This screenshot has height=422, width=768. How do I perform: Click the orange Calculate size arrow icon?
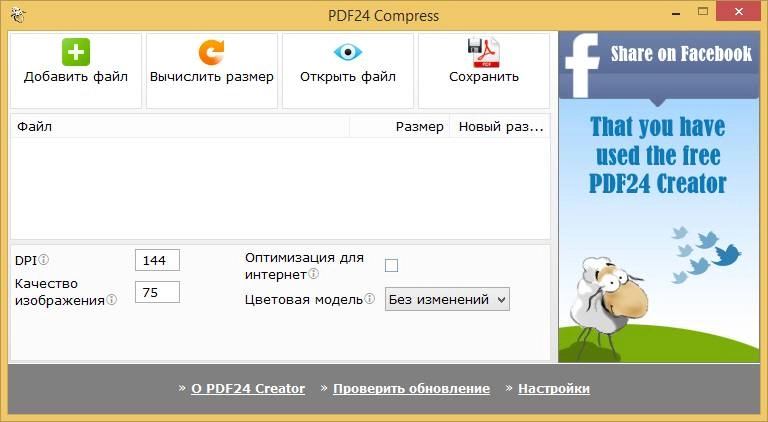point(212,52)
